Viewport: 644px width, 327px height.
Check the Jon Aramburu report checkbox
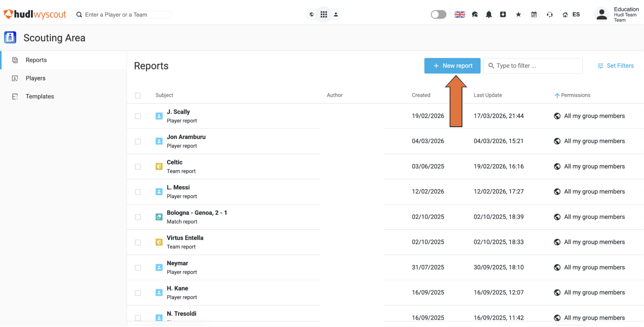(x=138, y=142)
